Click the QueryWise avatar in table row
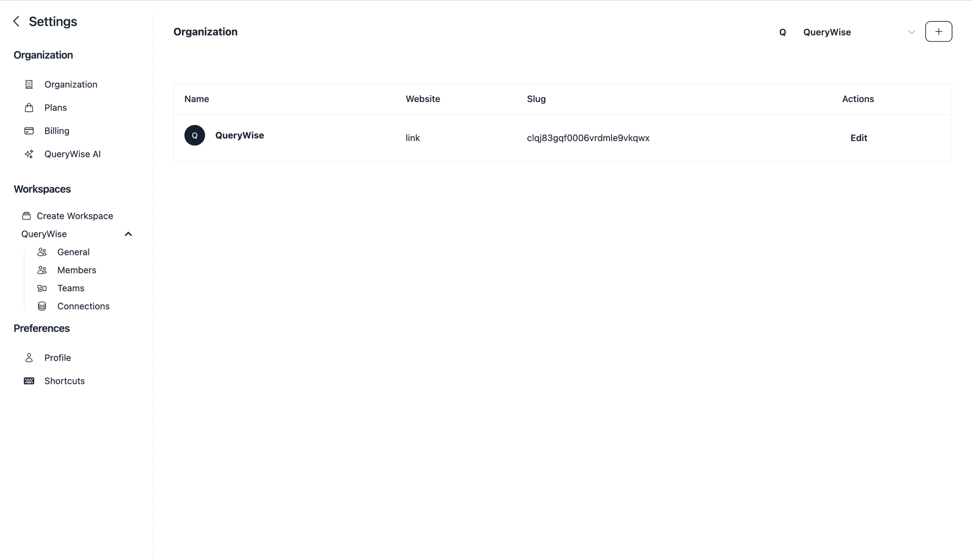Viewport: 973px width, 560px height. click(194, 135)
